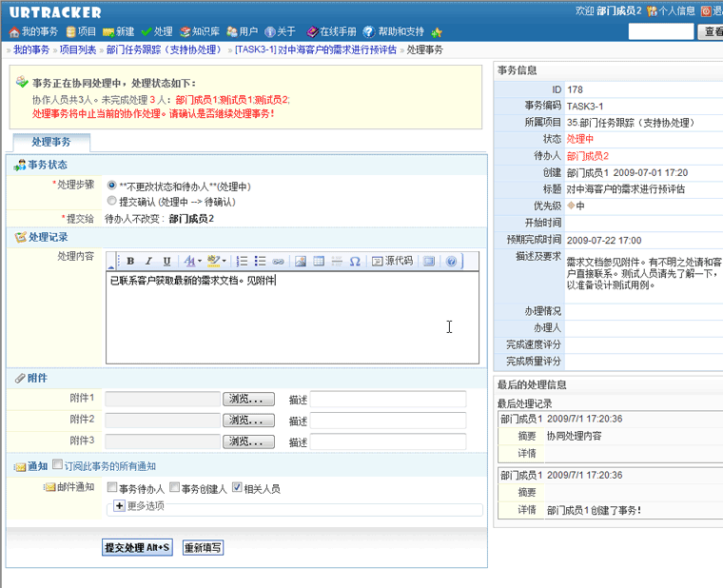Insert a numbered list
The width and height of the screenshot is (723, 588).
pyautogui.click(x=242, y=261)
